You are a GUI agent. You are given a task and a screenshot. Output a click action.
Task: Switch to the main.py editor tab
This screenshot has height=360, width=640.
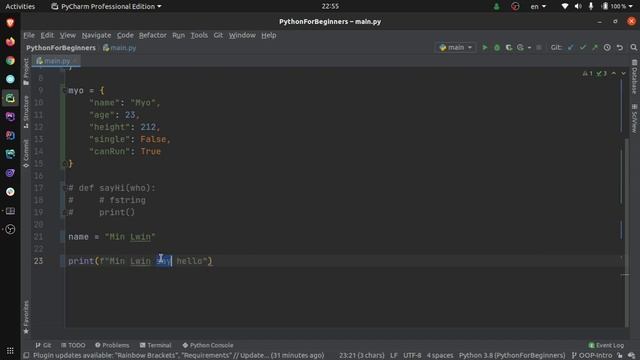(x=56, y=61)
